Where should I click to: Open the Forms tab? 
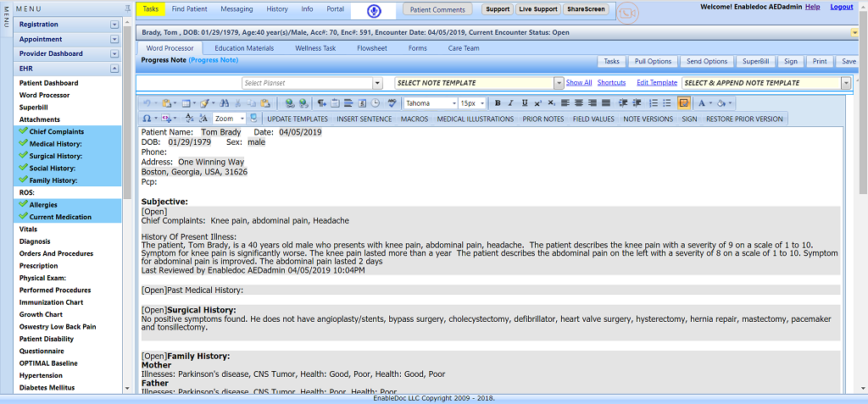pyautogui.click(x=417, y=48)
